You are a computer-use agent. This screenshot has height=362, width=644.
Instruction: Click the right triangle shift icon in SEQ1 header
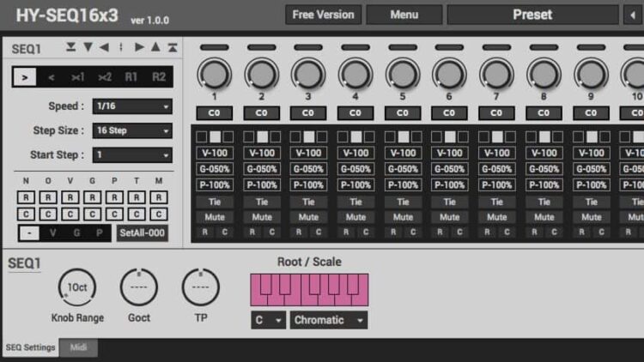click(x=139, y=47)
